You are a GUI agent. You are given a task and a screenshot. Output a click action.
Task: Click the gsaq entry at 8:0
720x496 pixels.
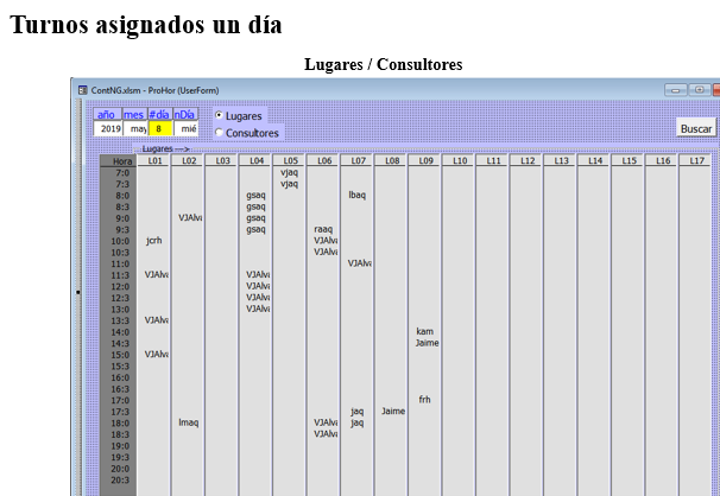pos(256,195)
